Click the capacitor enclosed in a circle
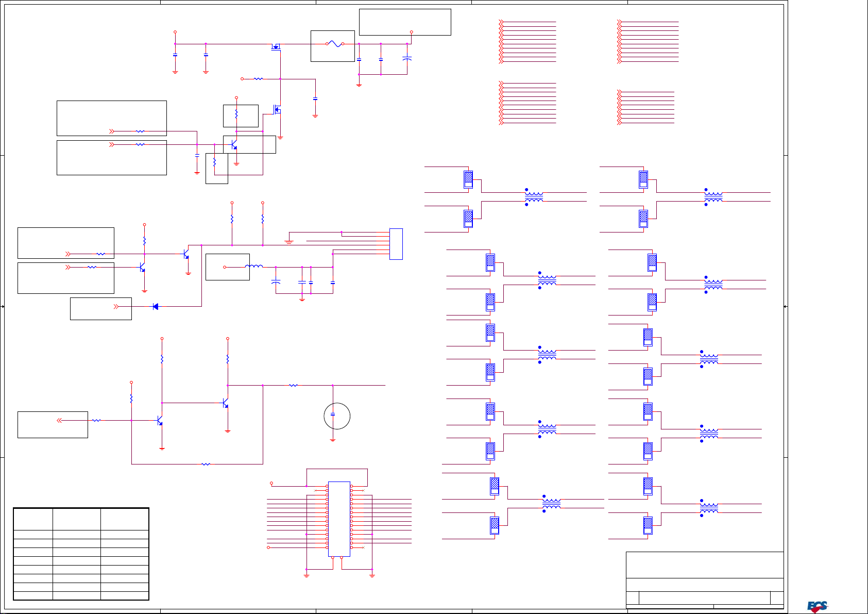Screen dimensions: 868x614 click(x=333, y=414)
